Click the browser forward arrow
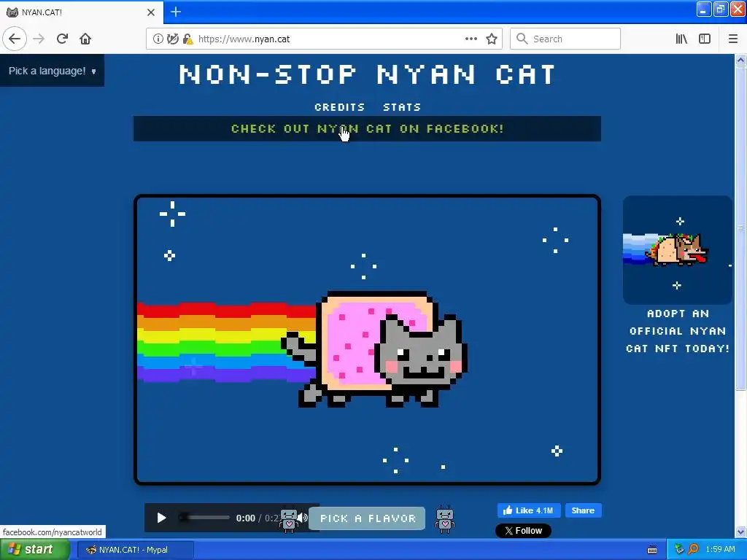 point(39,39)
